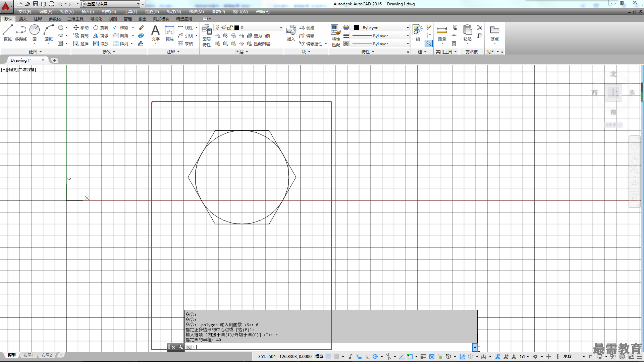Open the ByLayer object color dropdown
644x362 pixels.
pos(380,27)
